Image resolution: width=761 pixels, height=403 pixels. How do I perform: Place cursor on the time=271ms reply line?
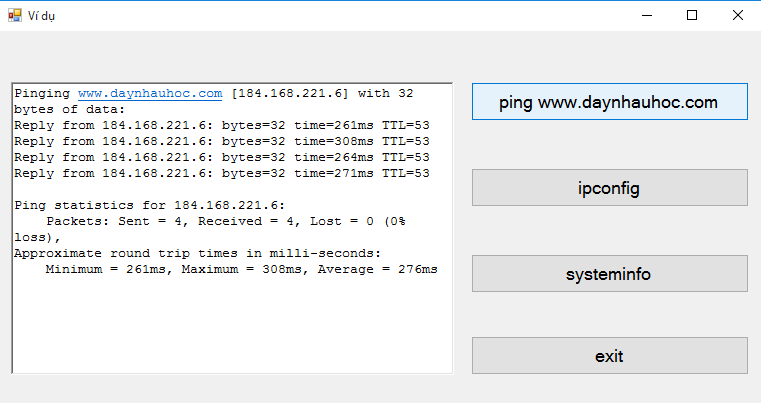click(222, 174)
